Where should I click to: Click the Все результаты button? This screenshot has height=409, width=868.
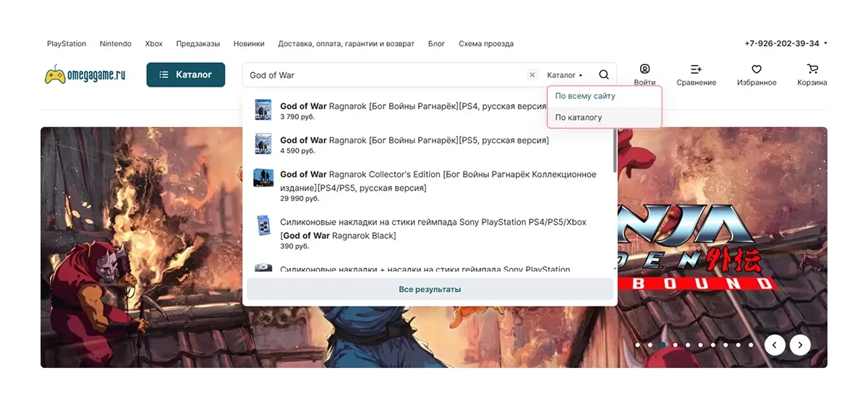pyautogui.click(x=430, y=289)
